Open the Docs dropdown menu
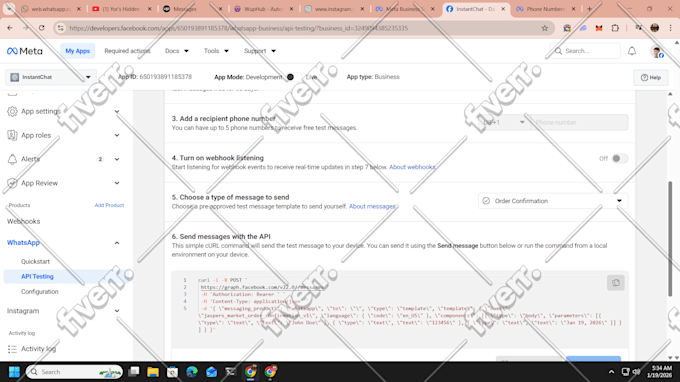 [177, 51]
